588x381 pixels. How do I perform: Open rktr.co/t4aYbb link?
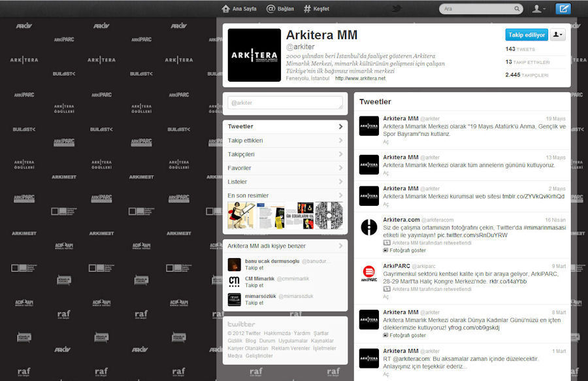(508, 282)
